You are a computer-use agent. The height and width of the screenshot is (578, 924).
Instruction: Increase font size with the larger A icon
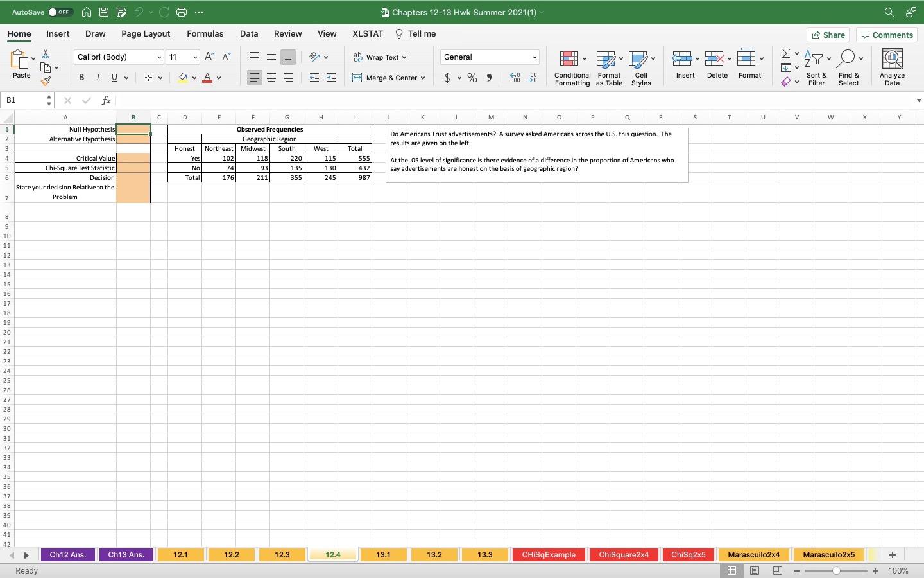tap(209, 57)
